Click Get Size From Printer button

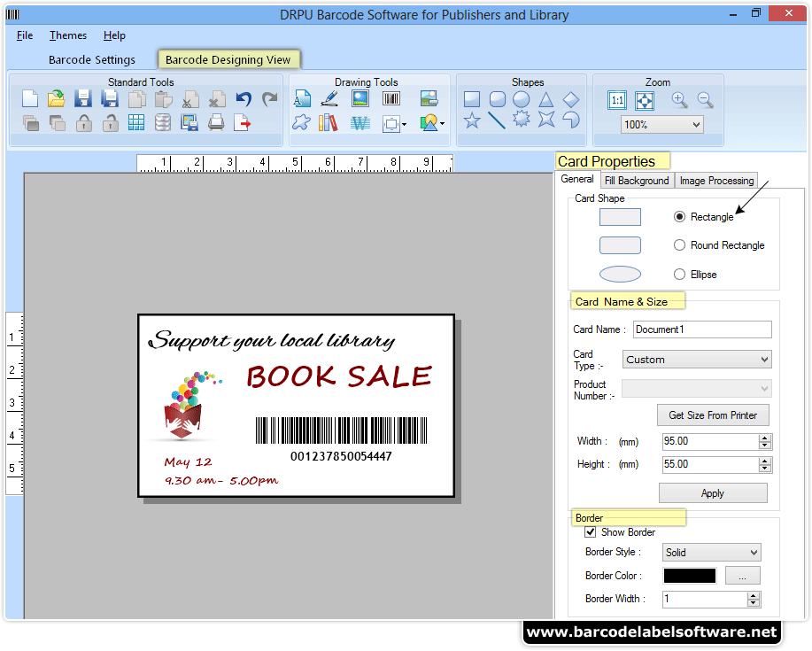pos(713,415)
